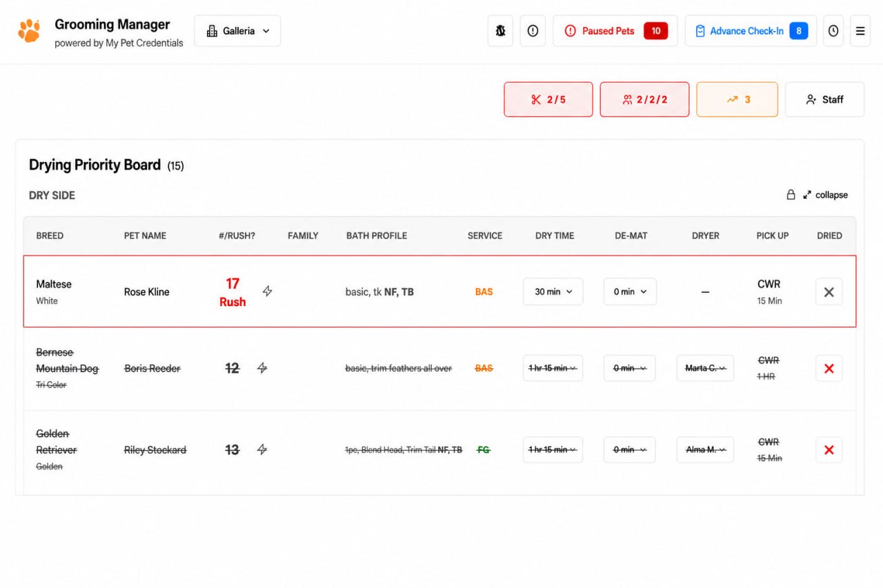Click bath profile 'basic, tk NF, TB'

tap(379, 292)
